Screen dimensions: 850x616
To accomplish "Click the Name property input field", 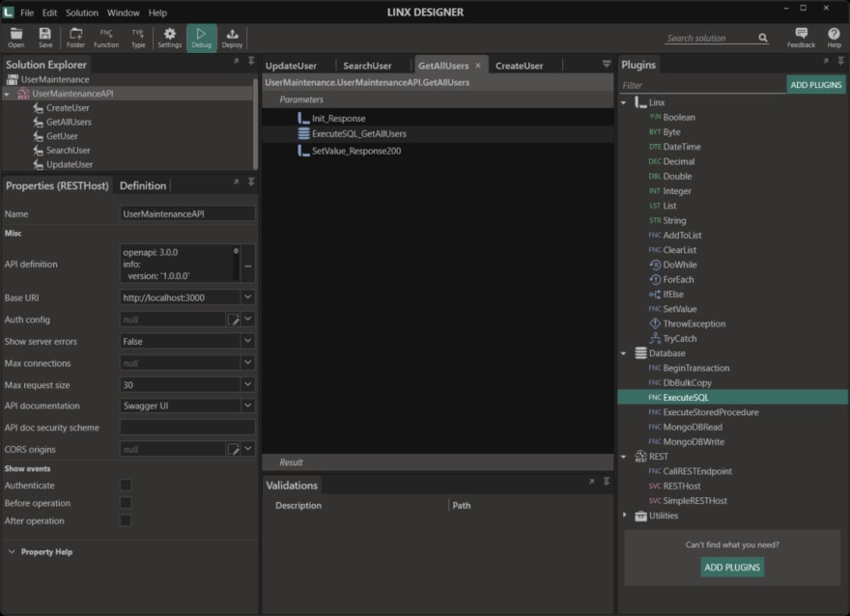I will point(187,213).
